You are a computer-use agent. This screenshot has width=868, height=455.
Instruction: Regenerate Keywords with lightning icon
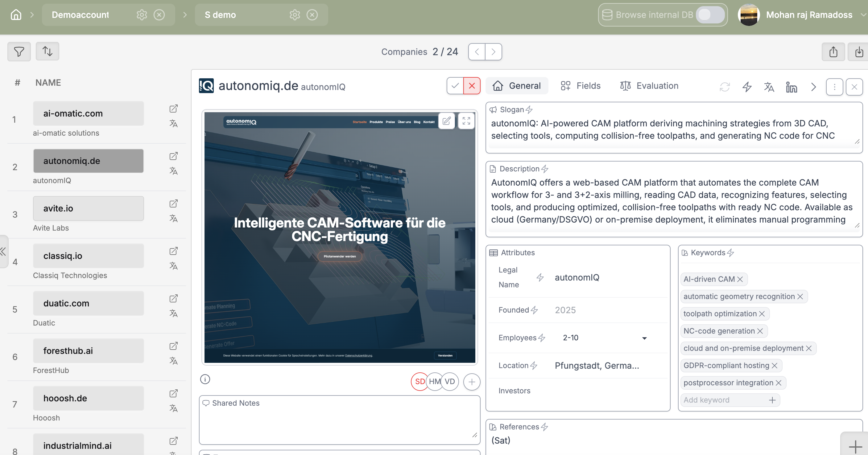pos(730,252)
